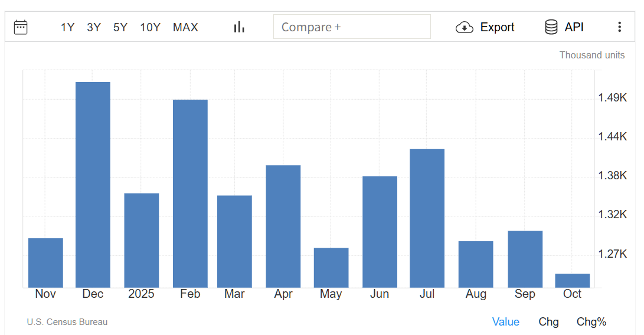Switch to the 5Y time range
Screen dimensions: 644x335
120,27
